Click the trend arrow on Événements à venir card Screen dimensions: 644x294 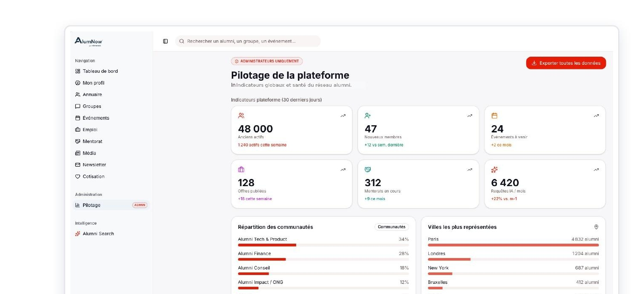tap(596, 115)
